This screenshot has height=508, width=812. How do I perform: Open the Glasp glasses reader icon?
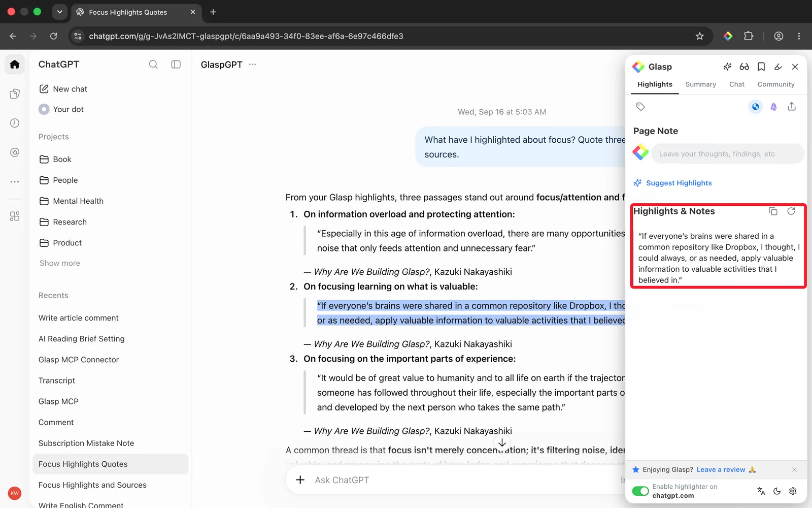pyautogui.click(x=744, y=67)
